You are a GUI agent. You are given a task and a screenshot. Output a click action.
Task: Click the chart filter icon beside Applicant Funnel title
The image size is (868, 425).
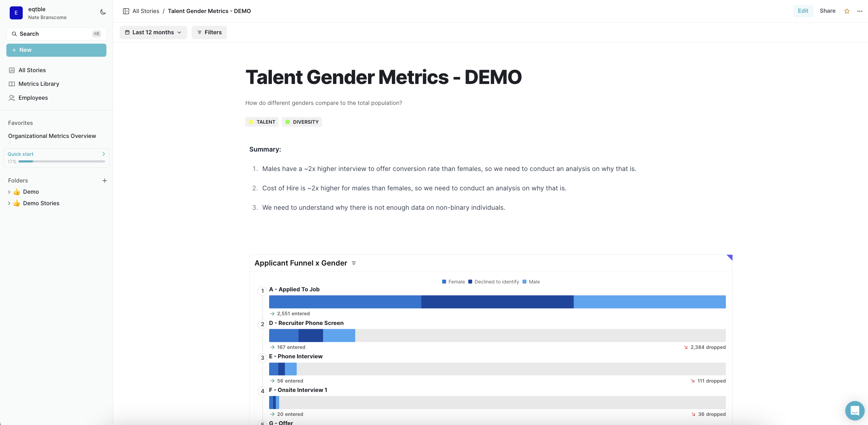[x=354, y=263]
